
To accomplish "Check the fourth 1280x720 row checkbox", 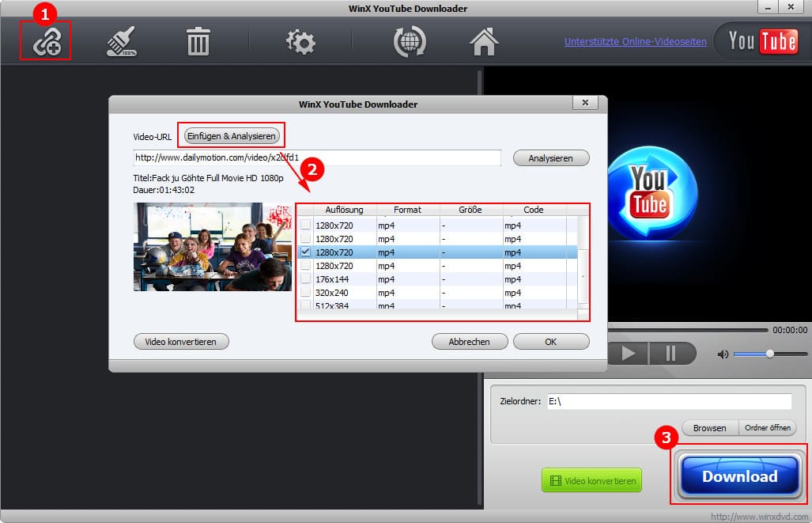I will coord(305,265).
